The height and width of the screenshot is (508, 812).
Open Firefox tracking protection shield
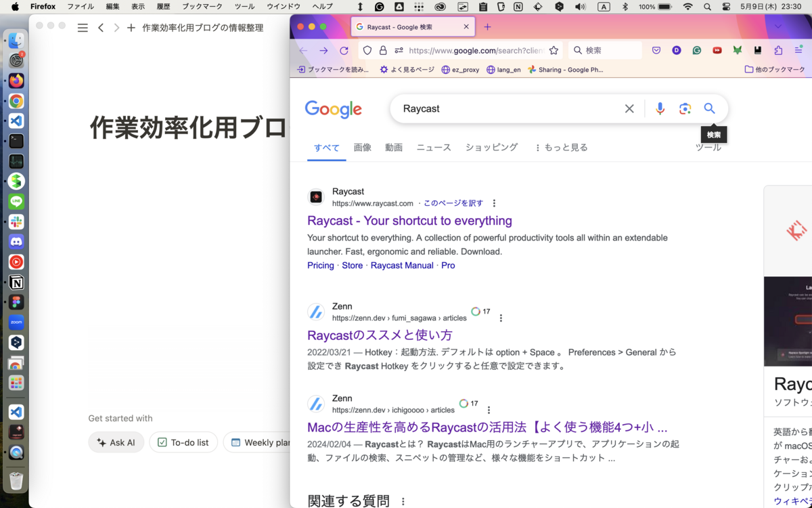tap(367, 51)
